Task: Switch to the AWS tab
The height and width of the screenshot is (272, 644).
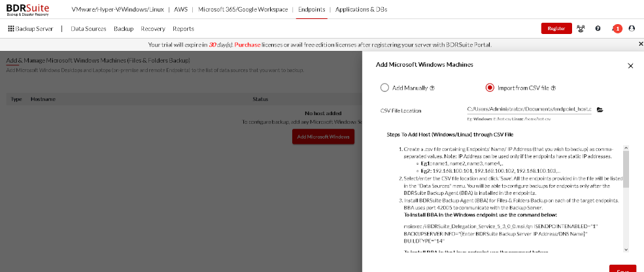Action: click(180, 9)
